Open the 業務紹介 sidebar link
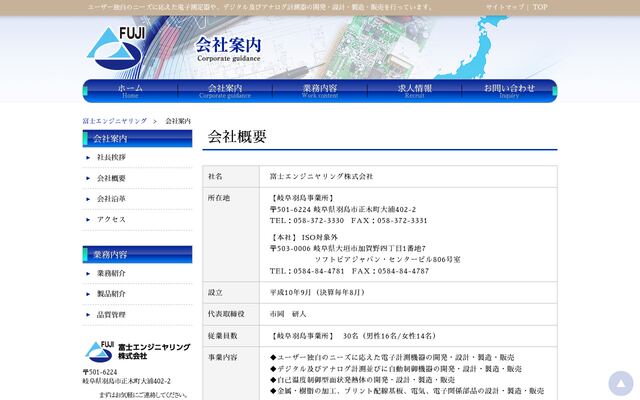Viewport: 640px width, 400px height. (x=111, y=273)
